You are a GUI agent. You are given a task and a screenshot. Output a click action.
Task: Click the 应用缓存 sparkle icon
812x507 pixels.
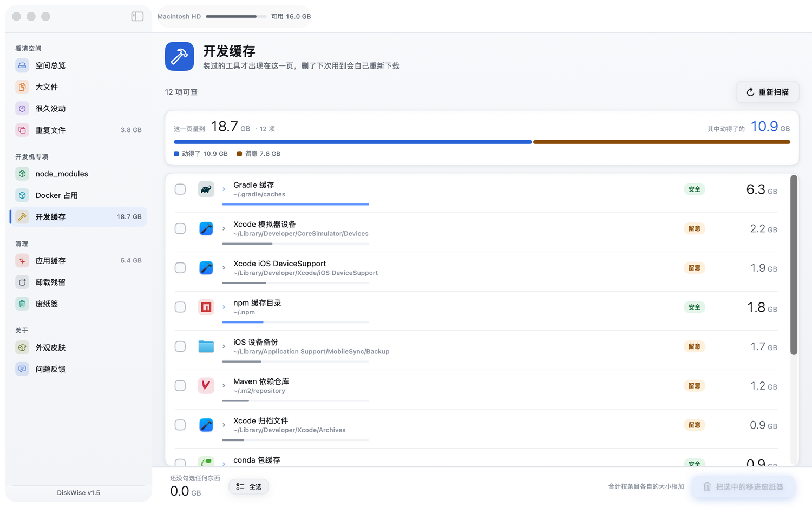pos(22,261)
